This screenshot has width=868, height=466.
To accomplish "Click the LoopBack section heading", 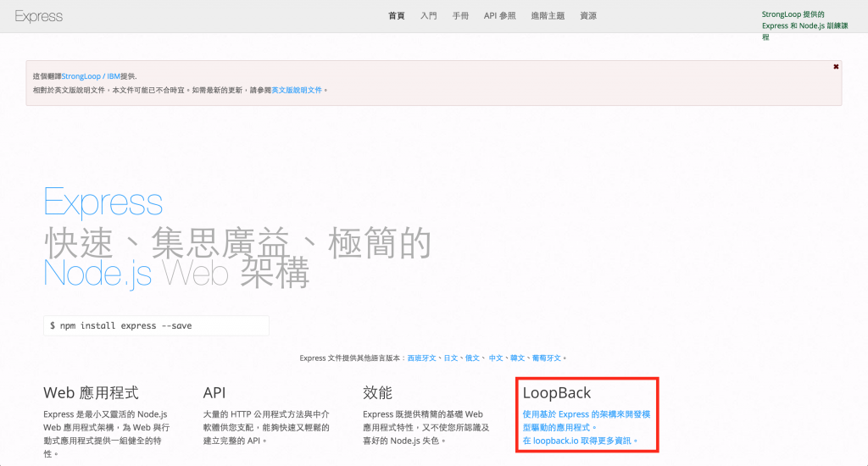I will click(x=556, y=393).
